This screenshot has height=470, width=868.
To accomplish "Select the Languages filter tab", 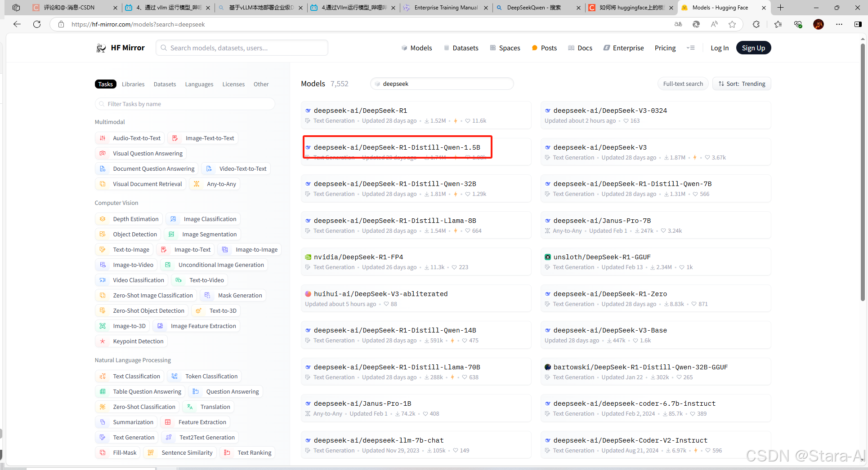I will (199, 84).
